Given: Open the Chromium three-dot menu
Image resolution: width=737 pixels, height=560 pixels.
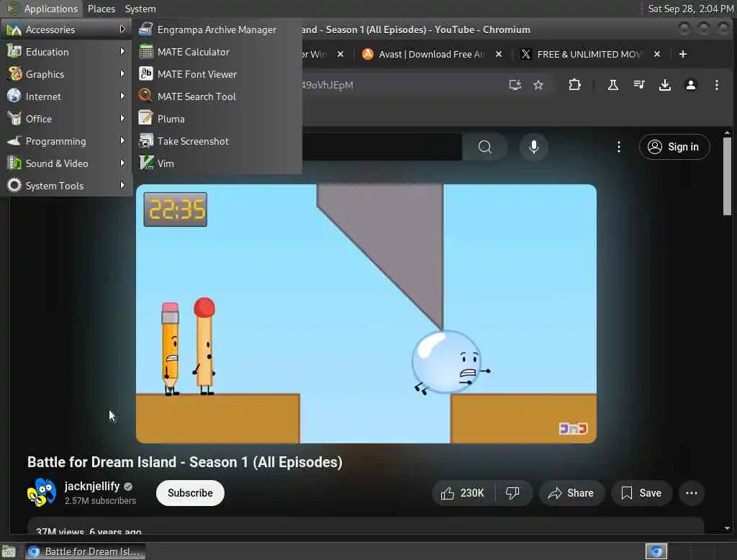Looking at the screenshot, I should (716, 85).
